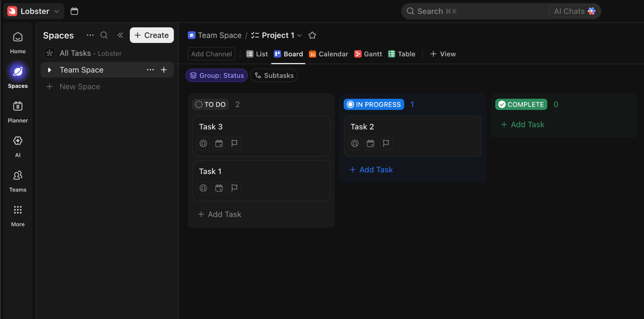Set due date on the Task 1 card
Image resolution: width=644 pixels, height=319 pixels.
tap(219, 188)
